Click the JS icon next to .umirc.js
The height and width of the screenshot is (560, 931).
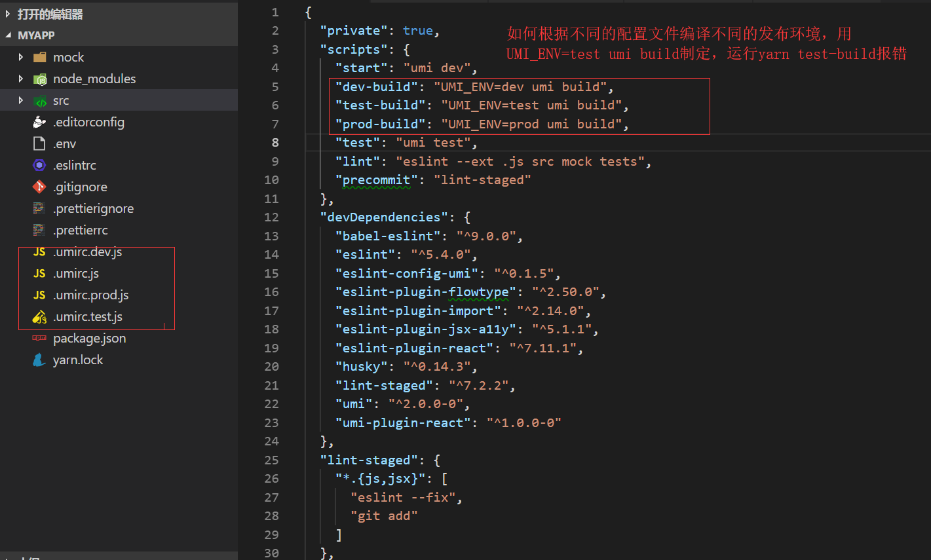coord(40,273)
